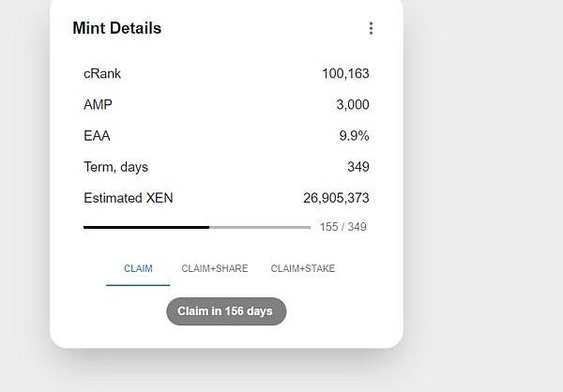The height and width of the screenshot is (392, 563).
Task: Select the AMP value 3,000
Action: click(353, 105)
